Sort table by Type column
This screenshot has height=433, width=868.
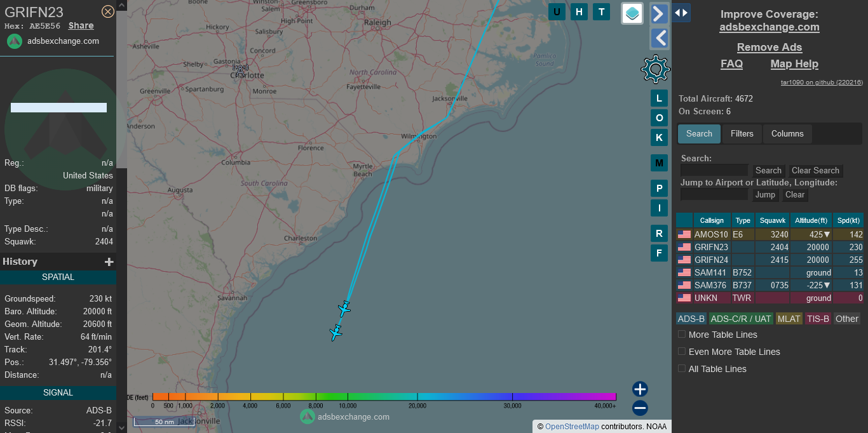743,220
